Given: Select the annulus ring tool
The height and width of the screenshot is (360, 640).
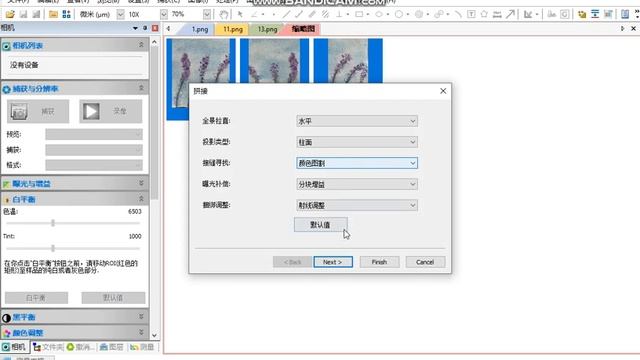Looking at the screenshot, I should [419, 14].
